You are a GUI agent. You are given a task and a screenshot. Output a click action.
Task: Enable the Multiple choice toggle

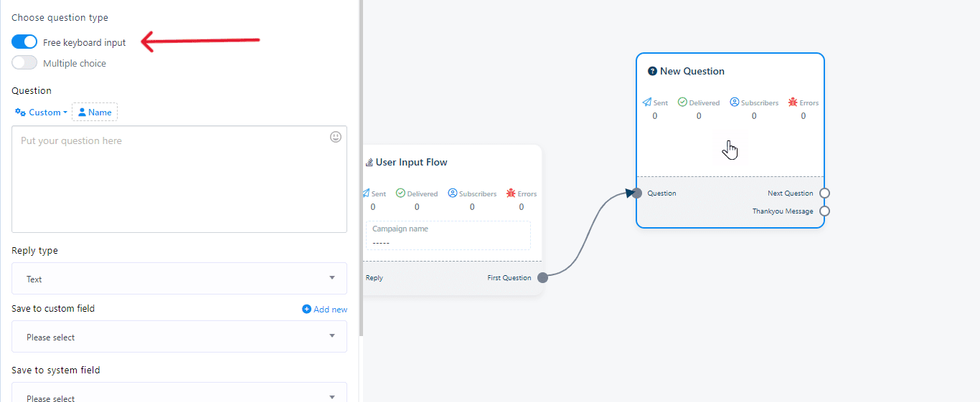(x=24, y=63)
